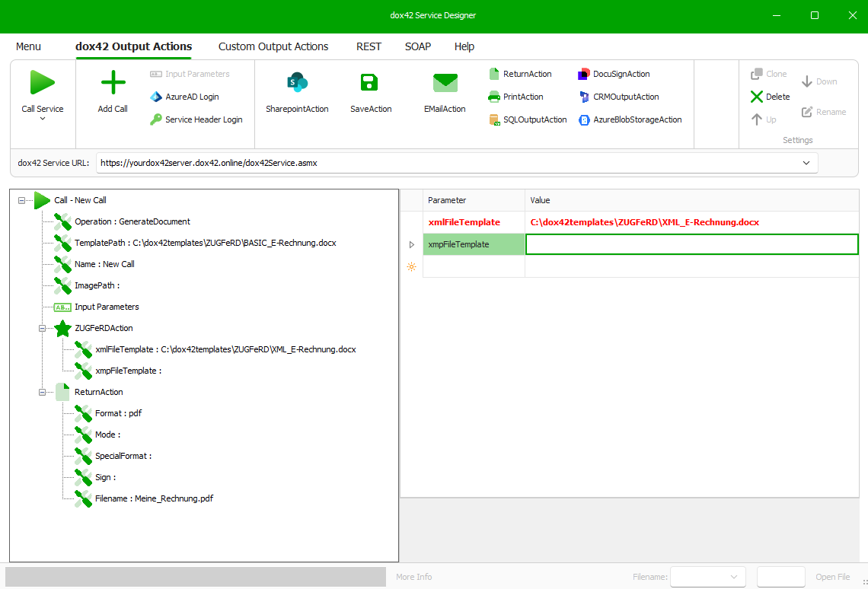Add an AzureBlobStorageAction
This screenshot has height=589, width=868.
coord(630,119)
